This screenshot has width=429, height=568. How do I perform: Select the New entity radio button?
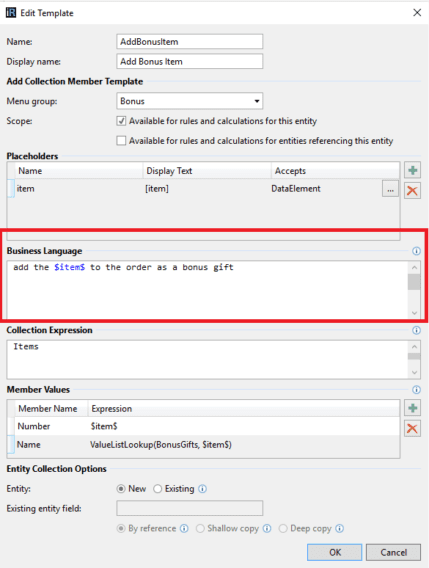(x=121, y=489)
